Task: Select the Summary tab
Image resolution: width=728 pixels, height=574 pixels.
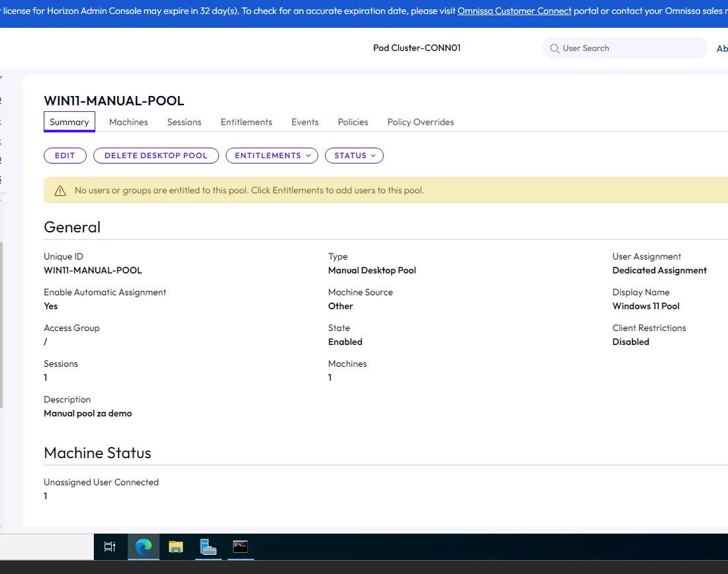Action: point(69,122)
